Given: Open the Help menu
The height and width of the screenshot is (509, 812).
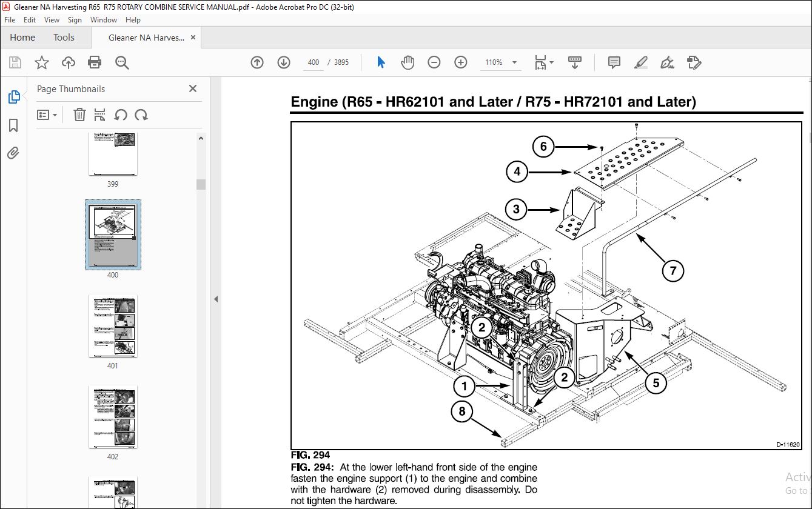Looking at the screenshot, I should [x=133, y=20].
